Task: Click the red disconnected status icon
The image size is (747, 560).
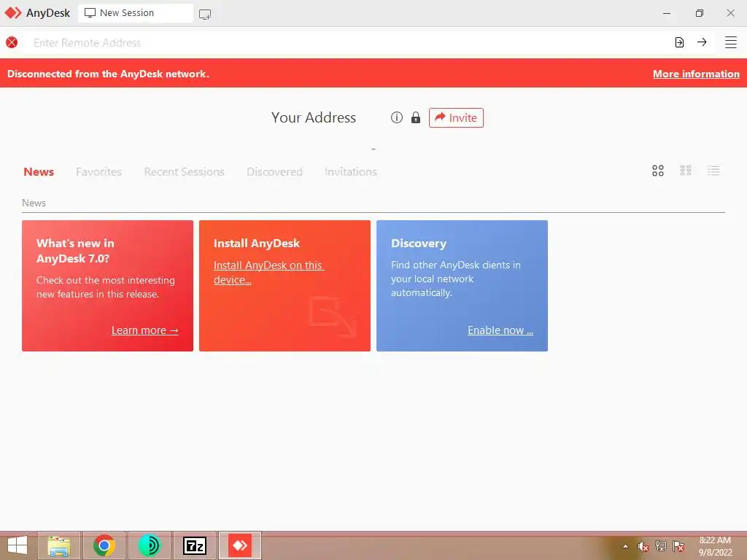Action: click(x=12, y=42)
